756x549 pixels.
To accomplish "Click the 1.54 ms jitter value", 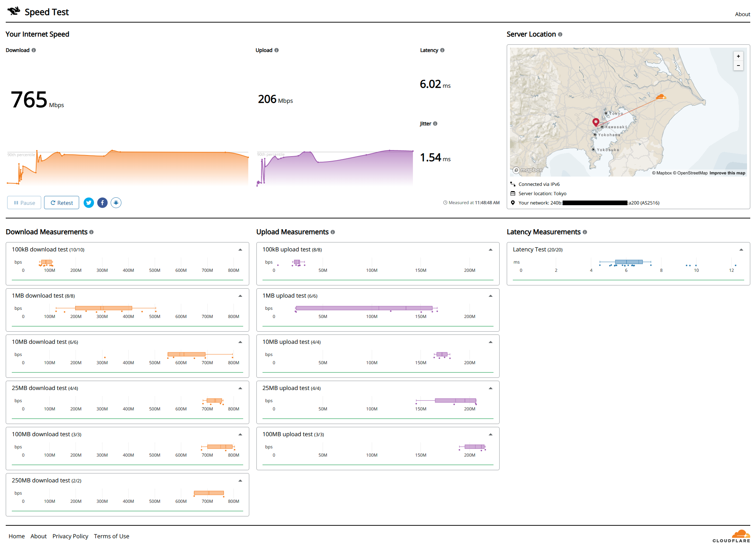I will click(435, 158).
